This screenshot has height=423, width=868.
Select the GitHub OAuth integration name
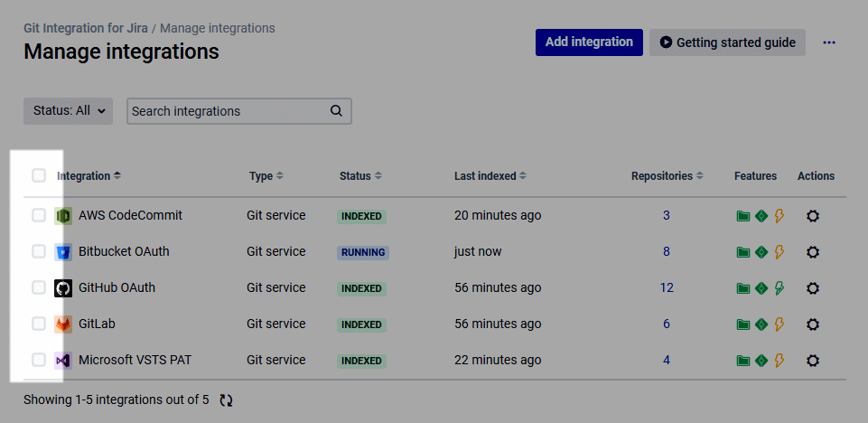(x=117, y=287)
